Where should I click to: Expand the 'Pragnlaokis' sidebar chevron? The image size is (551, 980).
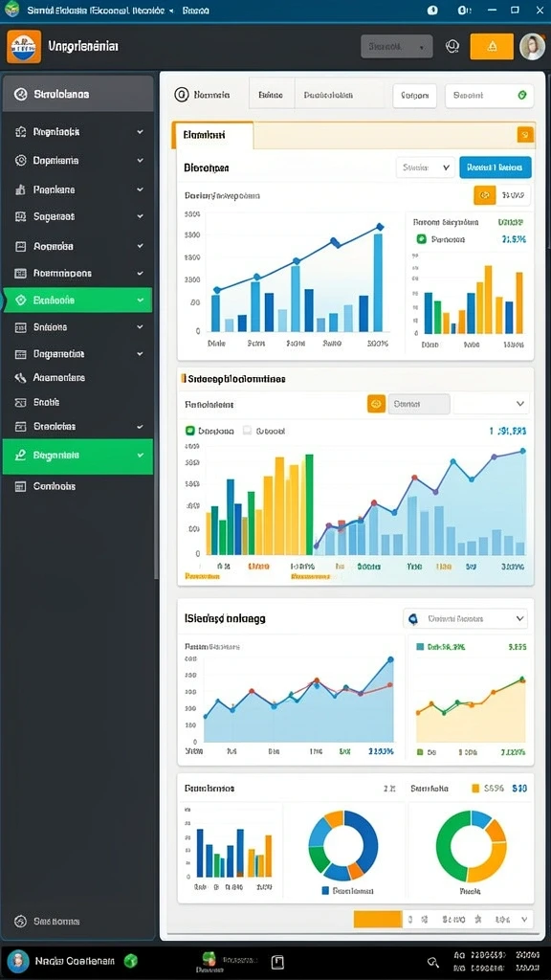click(140, 132)
